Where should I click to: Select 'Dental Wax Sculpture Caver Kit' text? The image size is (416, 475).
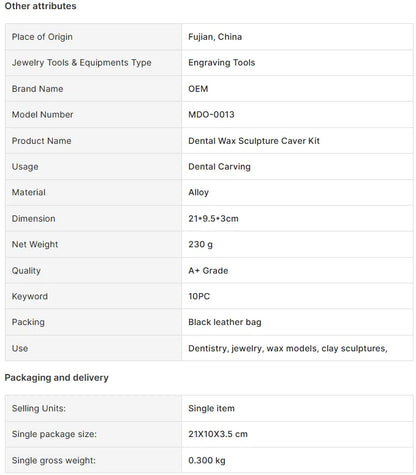click(x=254, y=141)
